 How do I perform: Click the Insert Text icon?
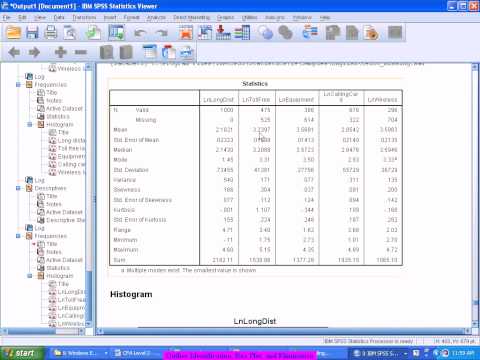point(187,52)
